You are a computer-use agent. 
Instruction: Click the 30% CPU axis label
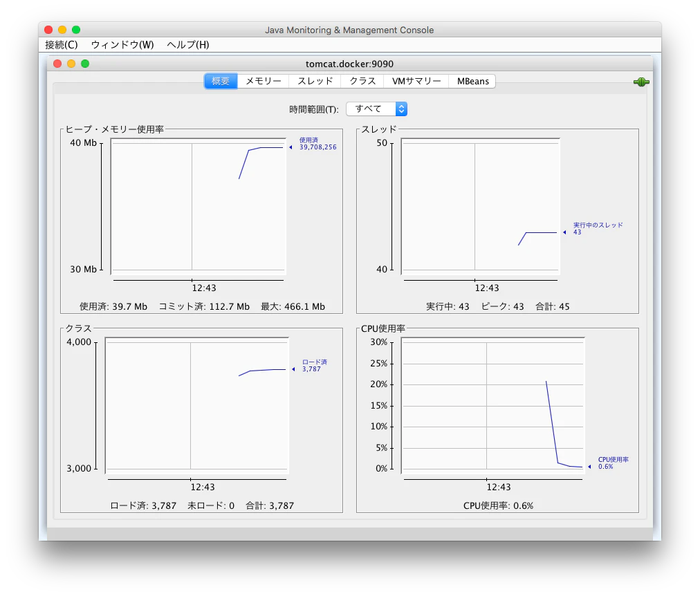[378, 342]
